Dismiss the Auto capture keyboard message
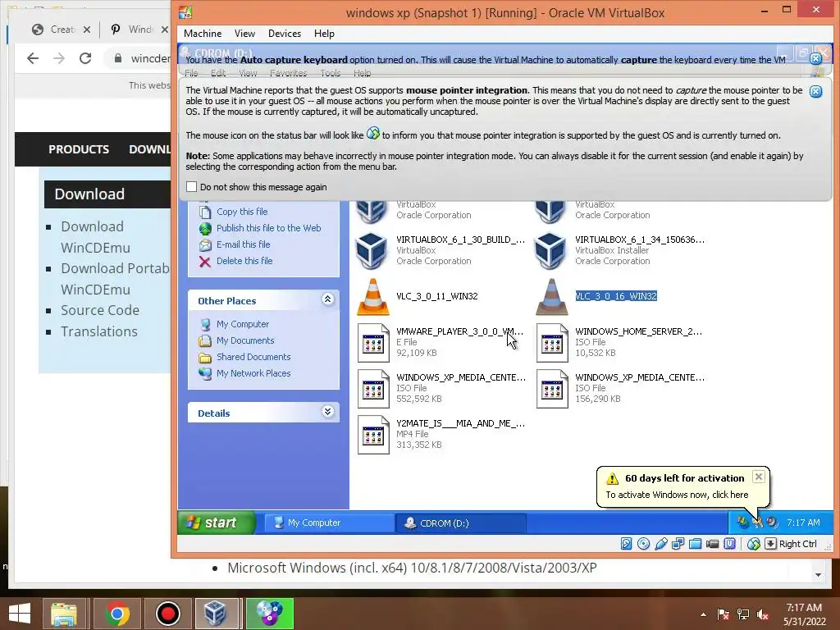The image size is (840, 630). [815, 59]
